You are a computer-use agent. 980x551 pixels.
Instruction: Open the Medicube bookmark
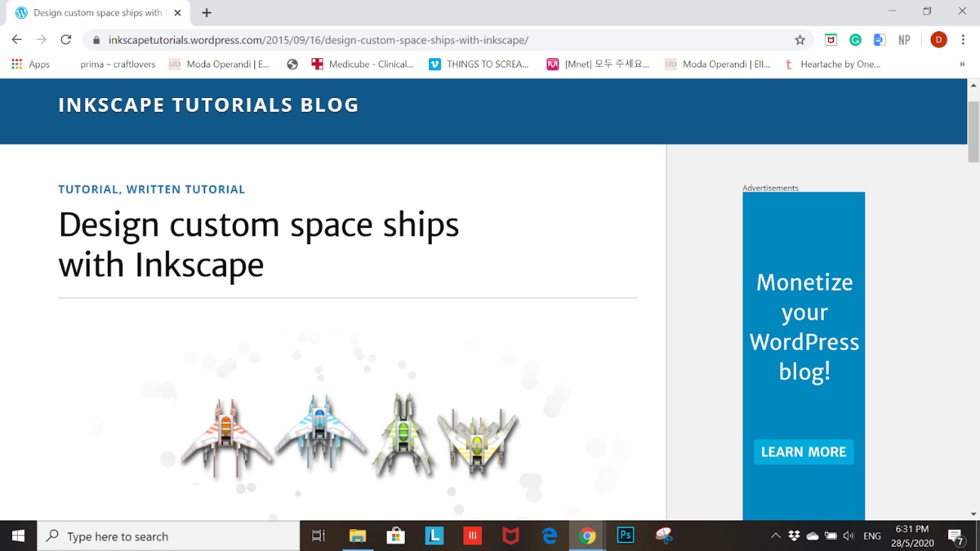click(x=363, y=64)
